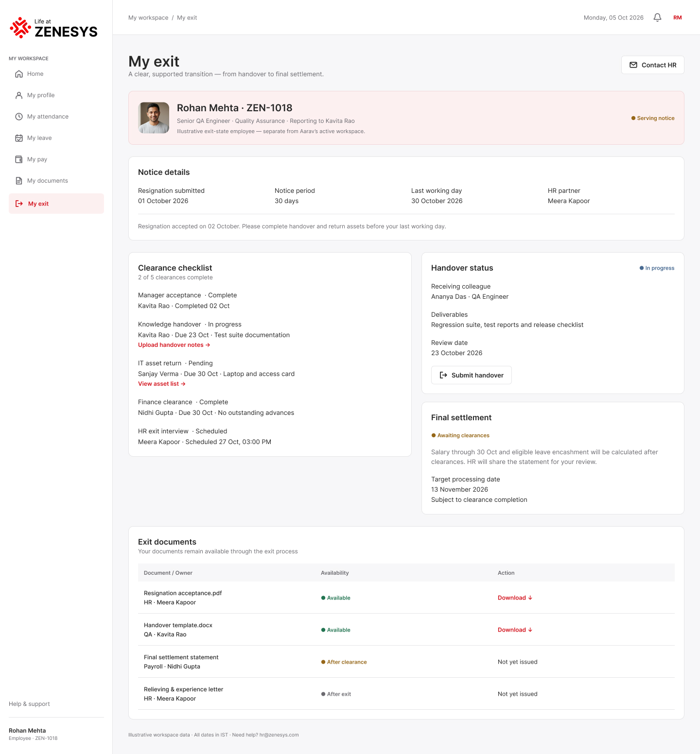Viewport: 700px width, 754px height.
Task: Click Rohan Mehta account footer in sidebar
Action: (x=33, y=734)
